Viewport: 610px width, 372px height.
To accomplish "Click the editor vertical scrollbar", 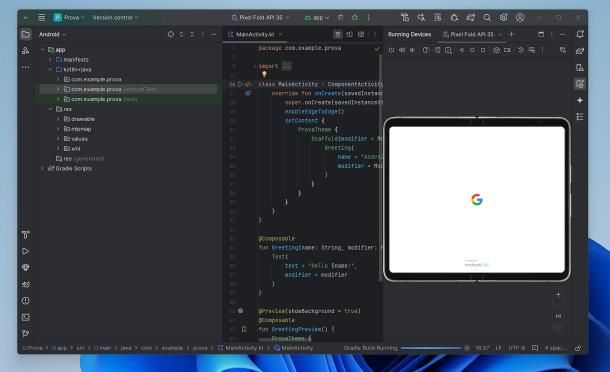I will tap(380, 167).
